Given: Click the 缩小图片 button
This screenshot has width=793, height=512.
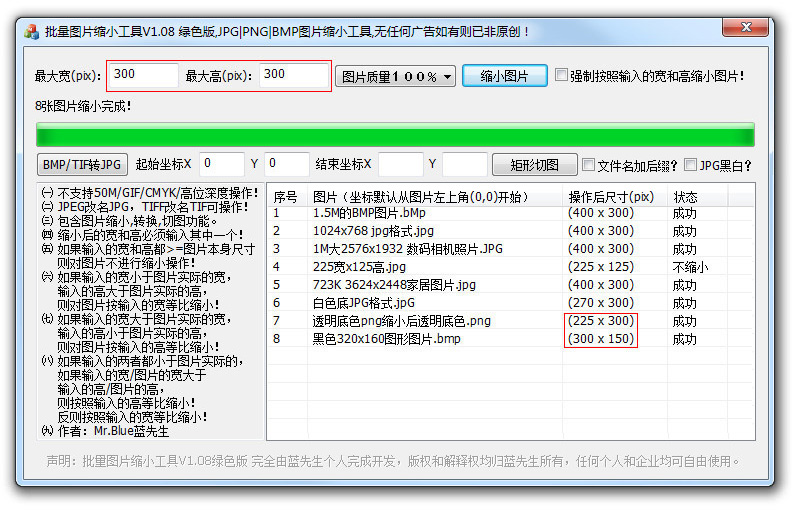Looking at the screenshot, I should [504, 76].
